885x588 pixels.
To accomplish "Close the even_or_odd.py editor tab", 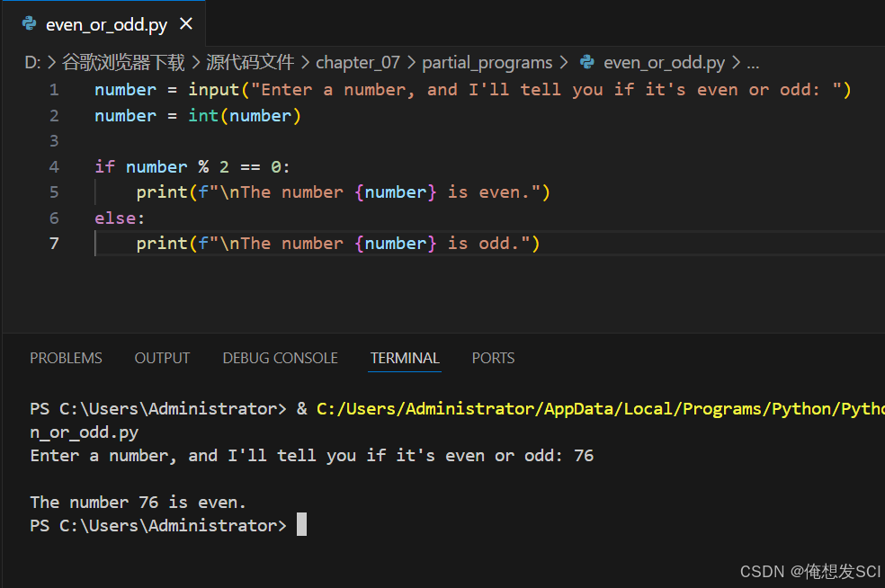I will coord(185,23).
